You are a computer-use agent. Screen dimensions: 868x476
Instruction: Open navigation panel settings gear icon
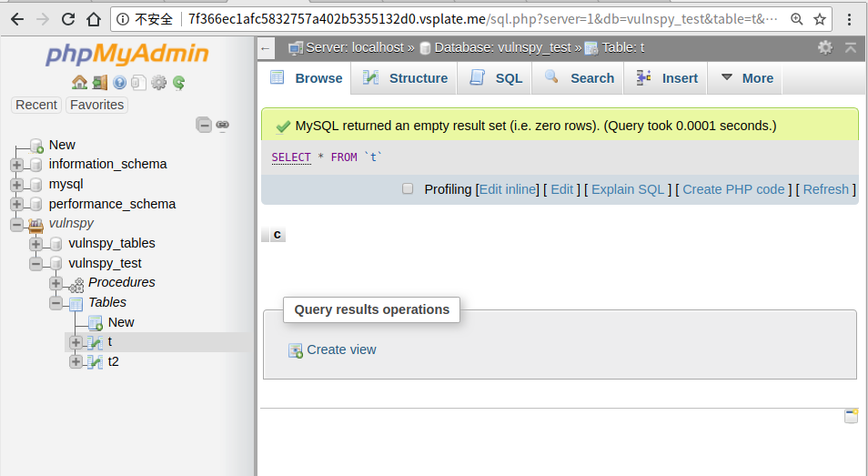(159, 83)
